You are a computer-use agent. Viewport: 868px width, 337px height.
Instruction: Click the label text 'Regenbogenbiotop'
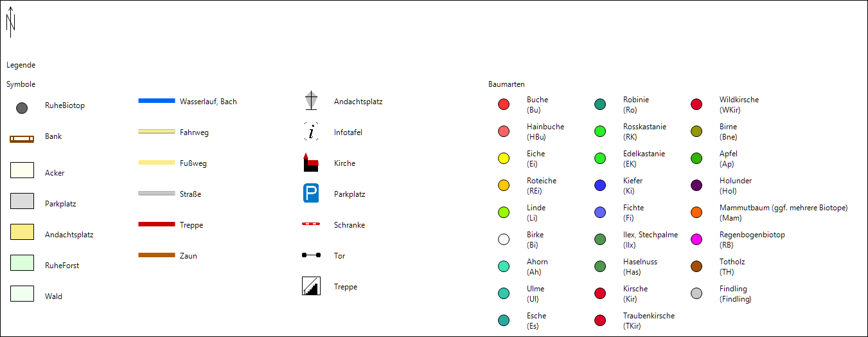752,235
